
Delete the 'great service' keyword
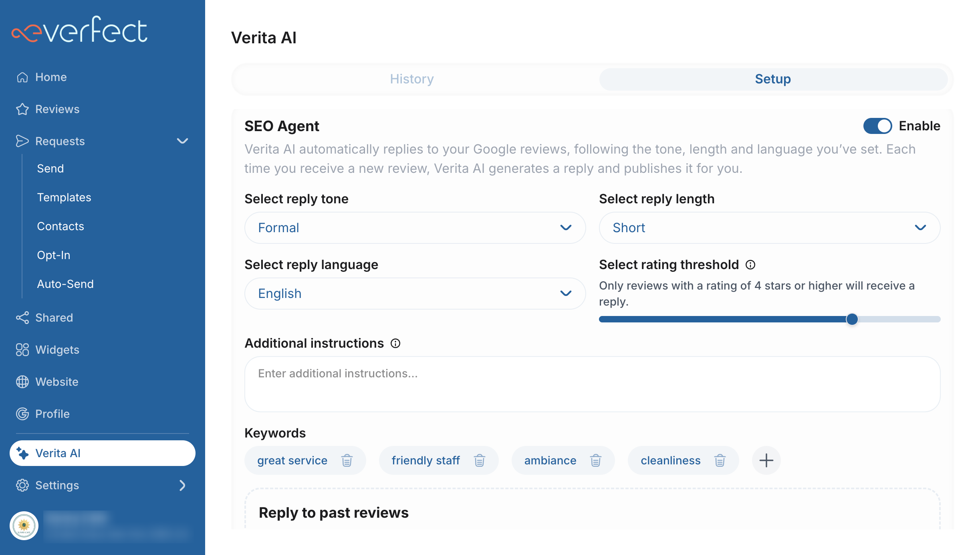[x=347, y=460]
